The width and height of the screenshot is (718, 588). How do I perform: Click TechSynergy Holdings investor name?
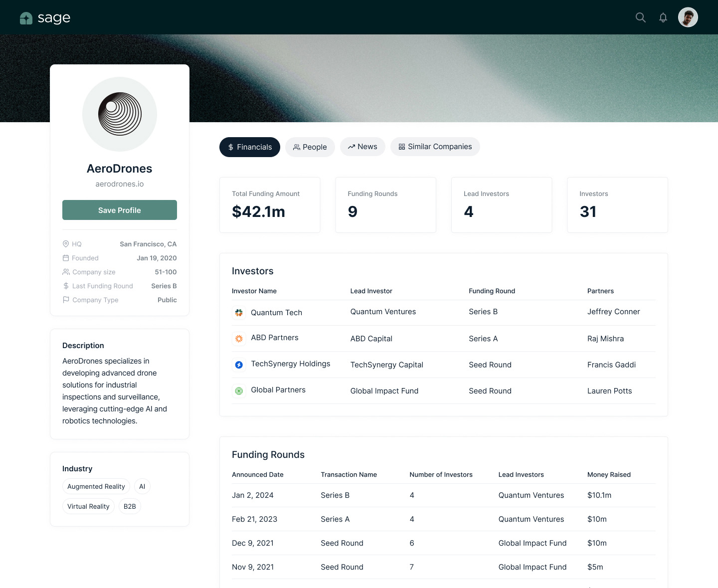291,364
